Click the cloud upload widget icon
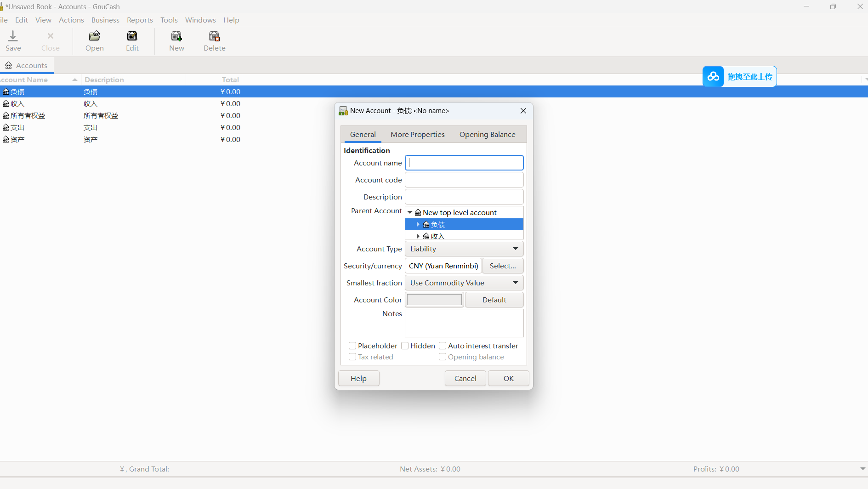The width and height of the screenshot is (868, 489). click(713, 76)
